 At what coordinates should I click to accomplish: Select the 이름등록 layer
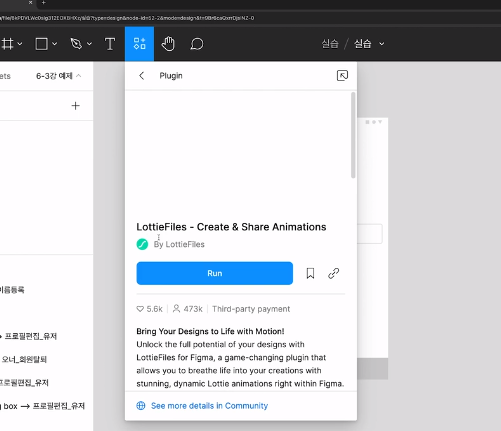click(x=12, y=290)
